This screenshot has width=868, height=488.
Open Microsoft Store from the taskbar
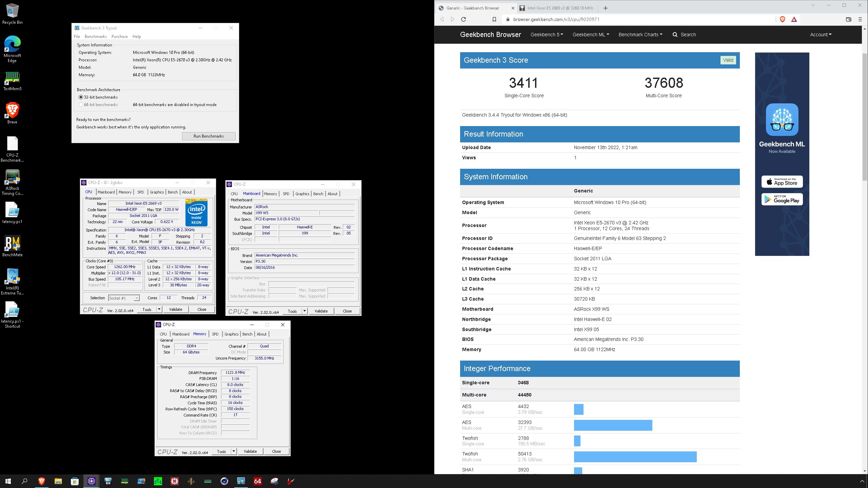pos(75,481)
